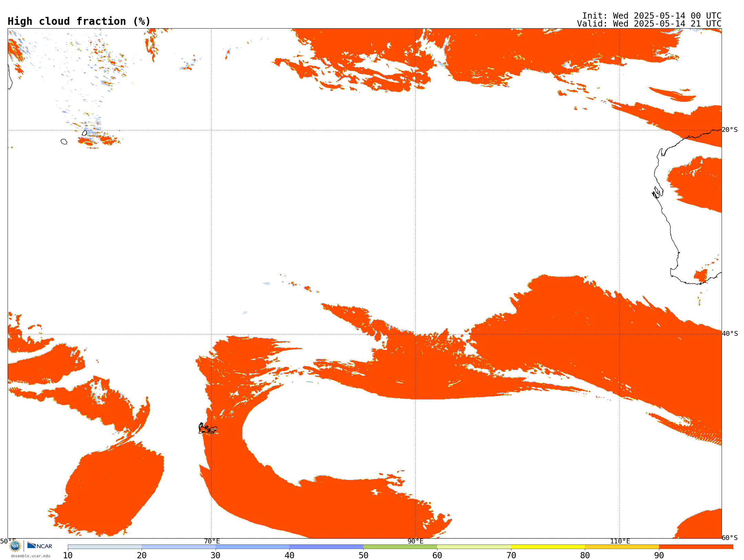Click the 80–90 gold colorbar segment
Image resolution: width=744 pixels, height=560 pixels.
(x=622, y=547)
